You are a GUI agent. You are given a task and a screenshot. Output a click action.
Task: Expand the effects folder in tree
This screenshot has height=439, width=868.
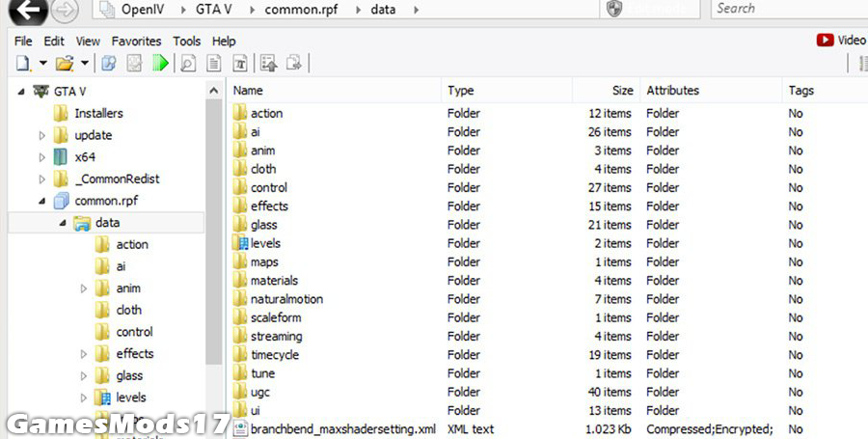[x=84, y=354]
